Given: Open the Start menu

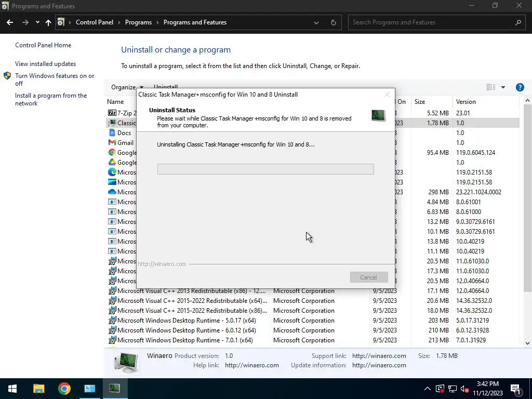Looking at the screenshot, I should 12,389.
